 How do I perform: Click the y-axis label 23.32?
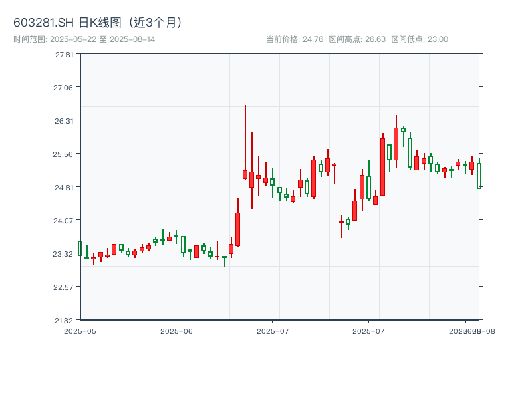(63, 254)
